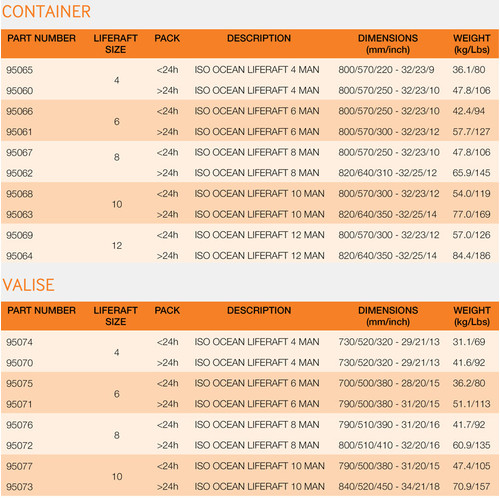Select the 820/640/310 -32/25/12 dimensions cell

[387, 173]
